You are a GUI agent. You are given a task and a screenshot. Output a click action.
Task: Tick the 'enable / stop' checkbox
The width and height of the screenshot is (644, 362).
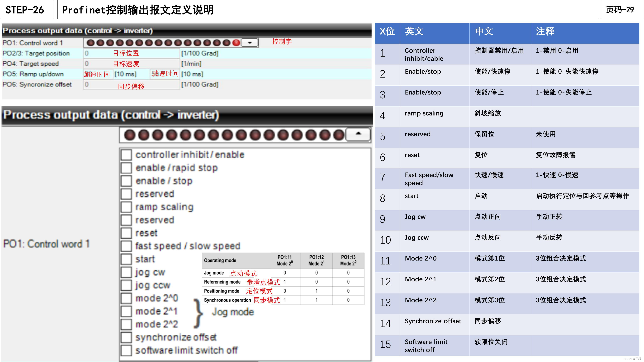126,181
